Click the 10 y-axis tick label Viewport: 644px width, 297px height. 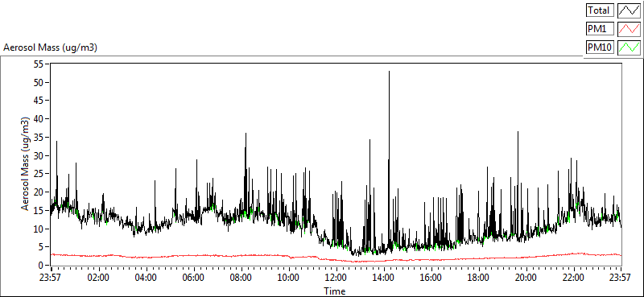click(39, 229)
